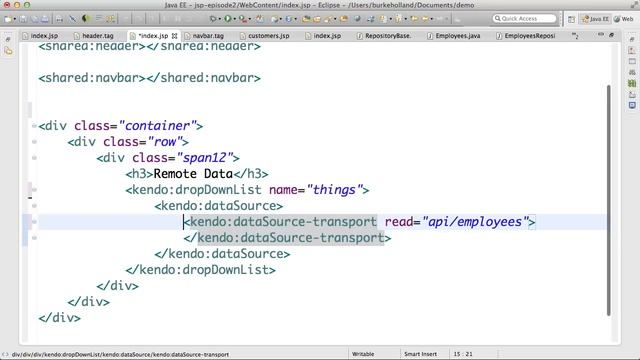Click the Save toolbar icon
Image resolution: width=640 pixels, height=360 pixels.
(23, 19)
